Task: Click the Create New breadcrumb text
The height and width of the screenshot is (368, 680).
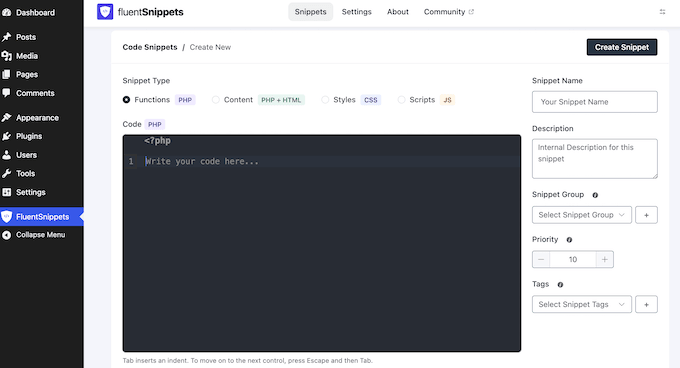Action: click(x=210, y=47)
